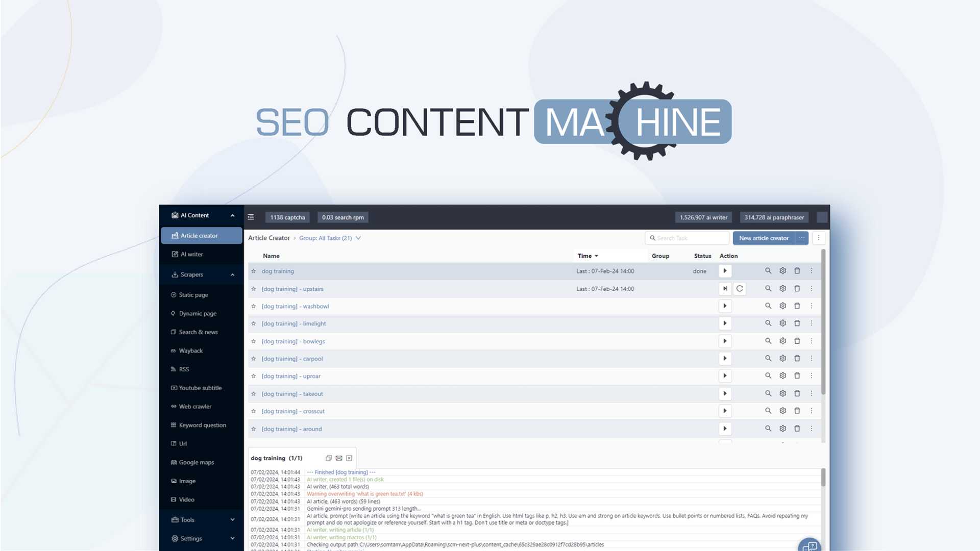The image size is (980, 551).
Task: Toggle sidebar collapse hamburger icon
Action: pyautogui.click(x=251, y=217)
